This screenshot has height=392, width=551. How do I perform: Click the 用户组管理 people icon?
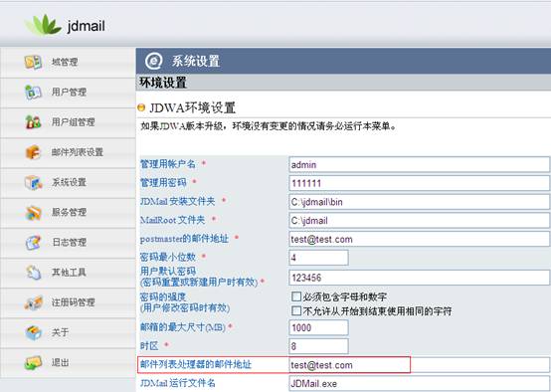coord(33,122)
